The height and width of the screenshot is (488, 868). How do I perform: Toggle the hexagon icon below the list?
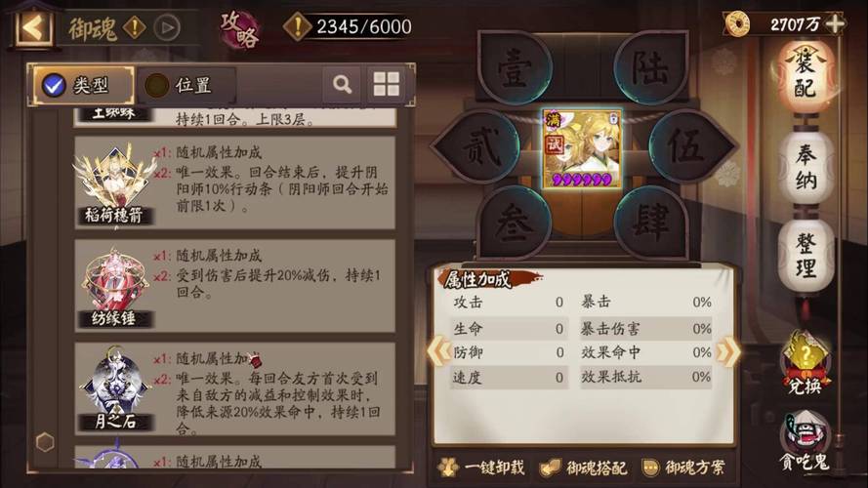point(45,441)
